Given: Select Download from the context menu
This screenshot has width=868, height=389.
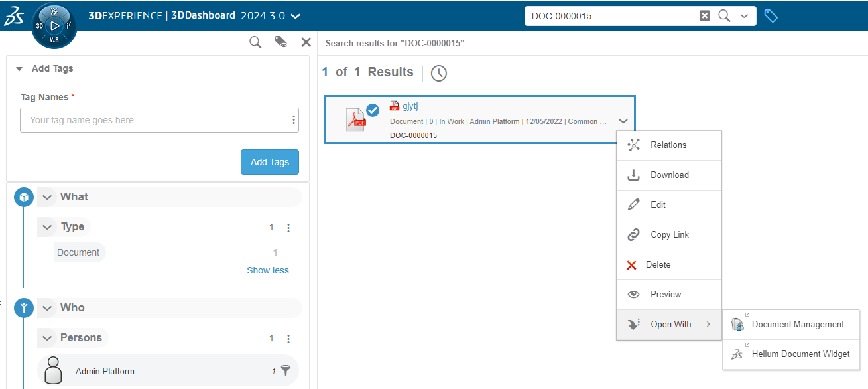Looking at the screenshot, I should coord(669,175).
